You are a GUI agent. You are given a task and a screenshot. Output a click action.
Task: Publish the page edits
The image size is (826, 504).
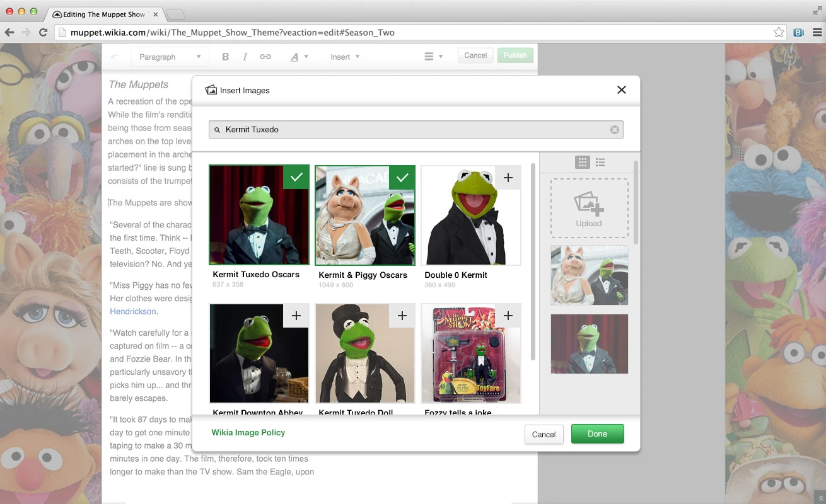[x=515, y=55]
